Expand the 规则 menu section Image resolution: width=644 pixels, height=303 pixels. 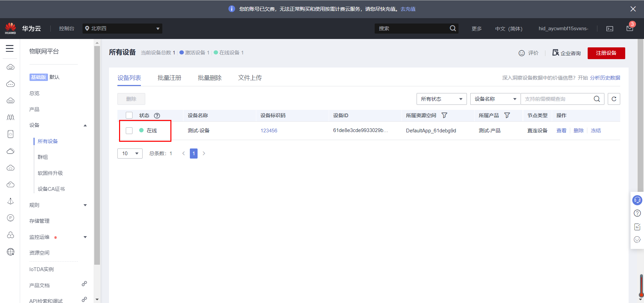85,205
